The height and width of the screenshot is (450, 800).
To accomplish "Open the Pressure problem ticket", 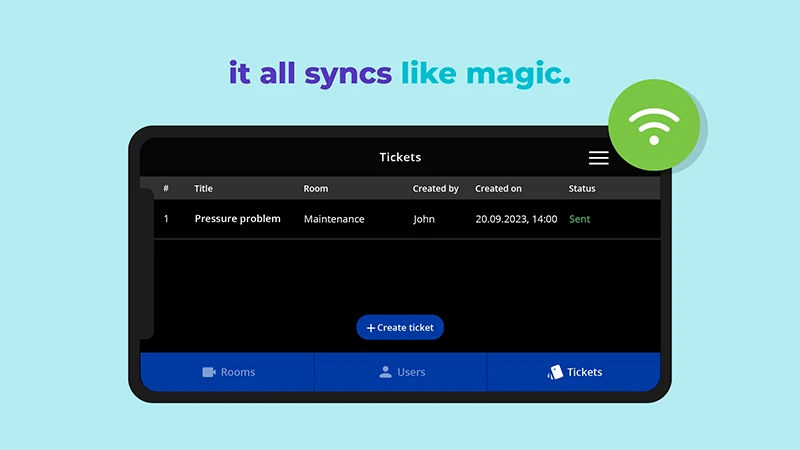I will pyautogui.click(x=237, y=219).
